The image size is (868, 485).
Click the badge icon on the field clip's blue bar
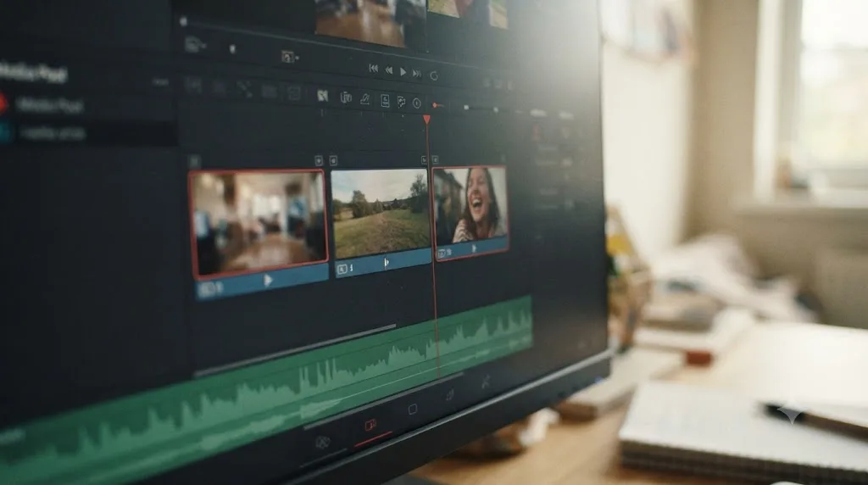pyautogui.click(x=342, y=269)
